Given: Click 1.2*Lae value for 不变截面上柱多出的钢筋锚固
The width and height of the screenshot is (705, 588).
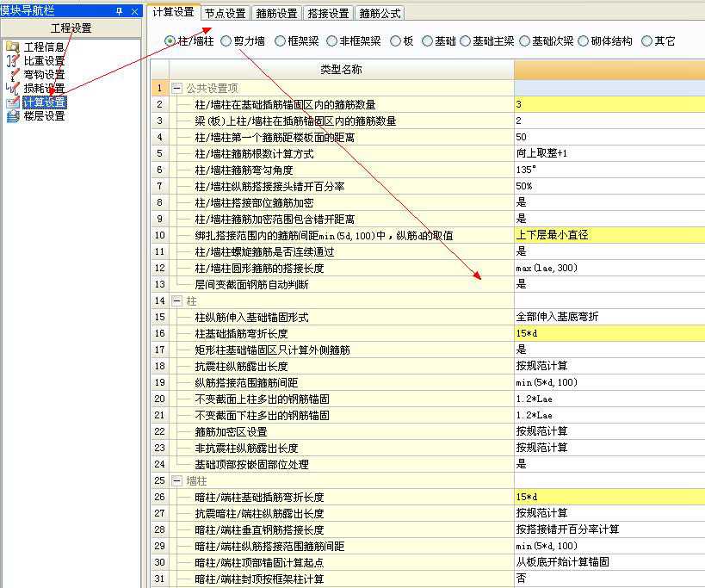Looking at the screenshot, I should 609,399.
